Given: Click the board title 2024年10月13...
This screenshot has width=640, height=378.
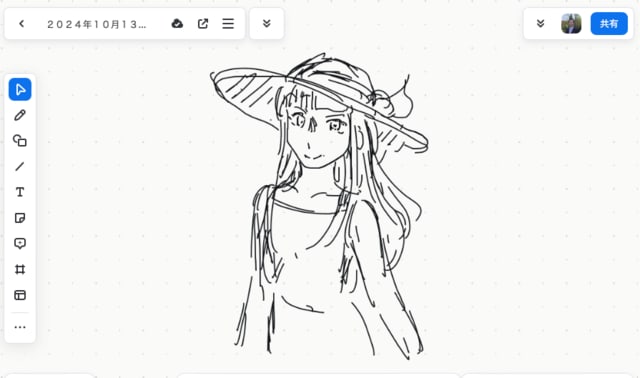Looking at the screenshot, I should [97, 24].
